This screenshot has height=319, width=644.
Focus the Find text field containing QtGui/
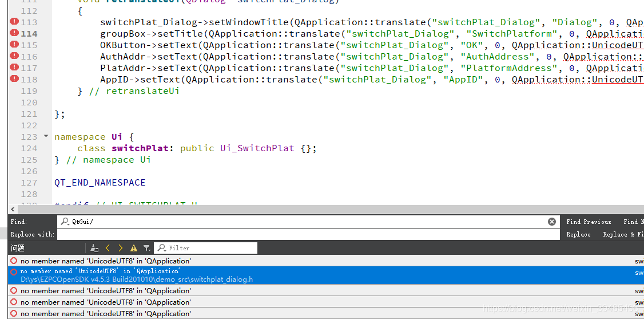(308, 222)
